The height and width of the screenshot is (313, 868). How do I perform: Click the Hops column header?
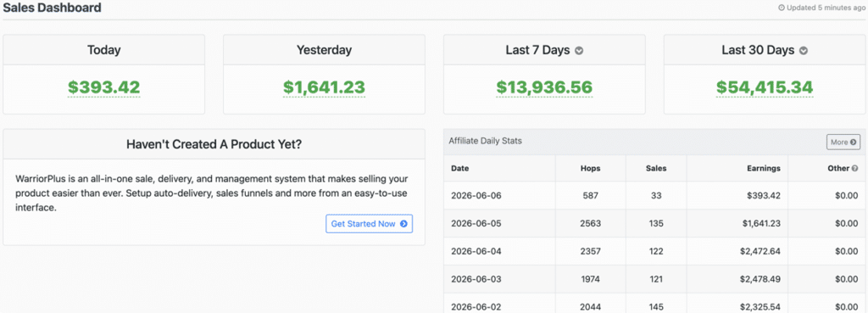(591, 169)
